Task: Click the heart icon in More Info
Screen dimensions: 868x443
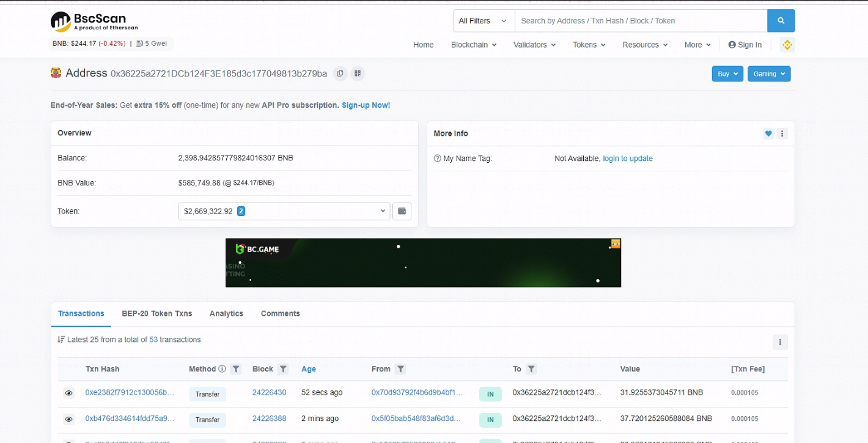Action: (x=768, y=133)
